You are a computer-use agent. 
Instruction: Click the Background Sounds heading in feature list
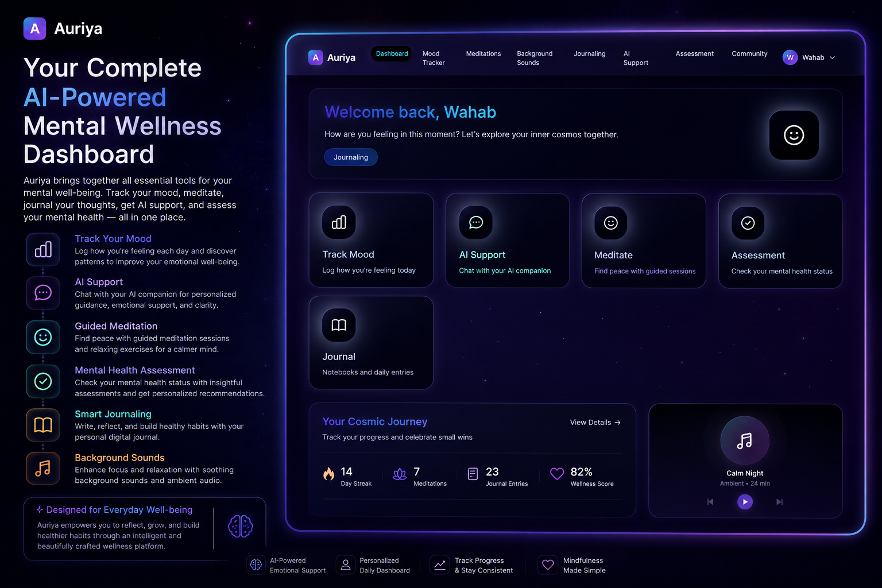(x=119, y=458)
